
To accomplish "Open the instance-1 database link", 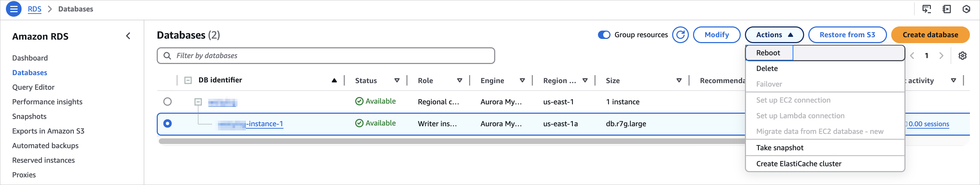I will pyautogui.click(x=265, y=124).
